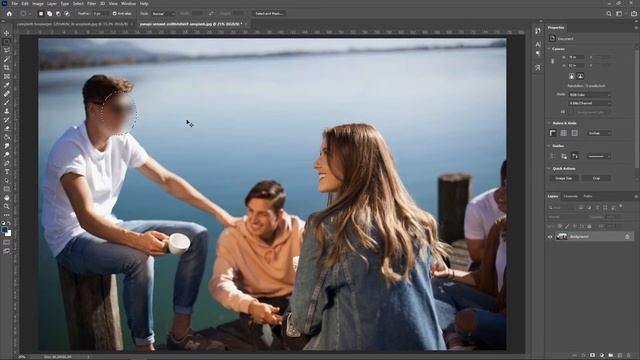
Task: Toggle Anti-alias checkbox
Action: point(114,13)
